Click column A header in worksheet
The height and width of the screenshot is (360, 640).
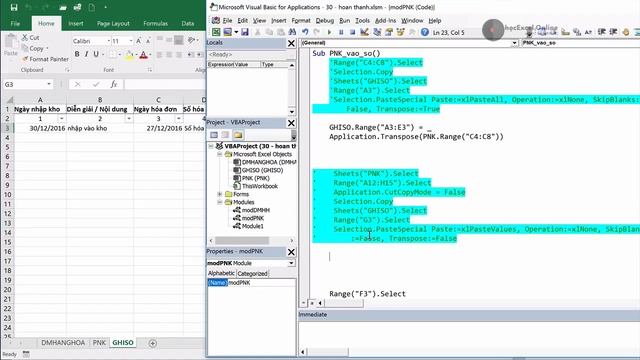[40, 100]
